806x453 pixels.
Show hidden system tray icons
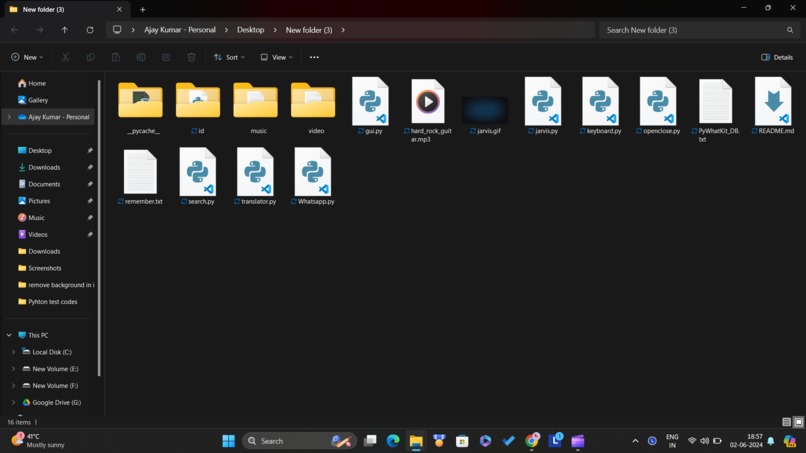tap(635, 441)
